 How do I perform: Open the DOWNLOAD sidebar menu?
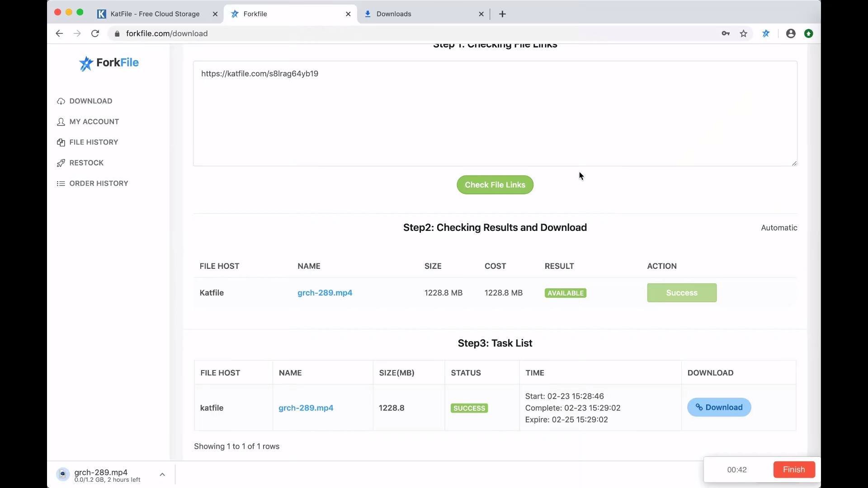pyautogui.click(x=91, y=101)
